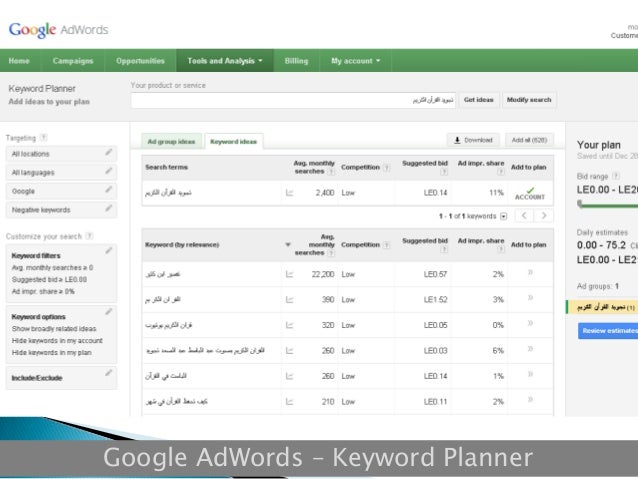This screenshot has height=479, width=638.
Task: Edit Include/Exclude pencil icon
Action: (x=109, y=373)
